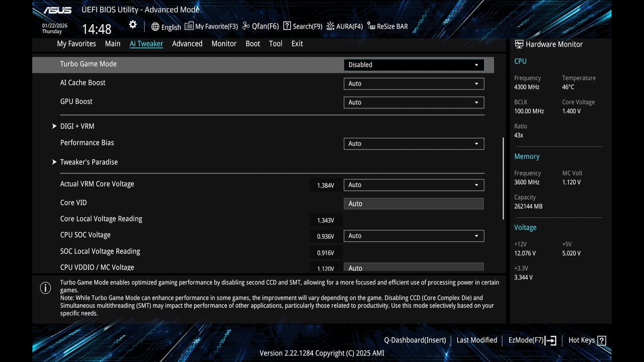Expand the DIGI + VRM section

coord(76,126)
